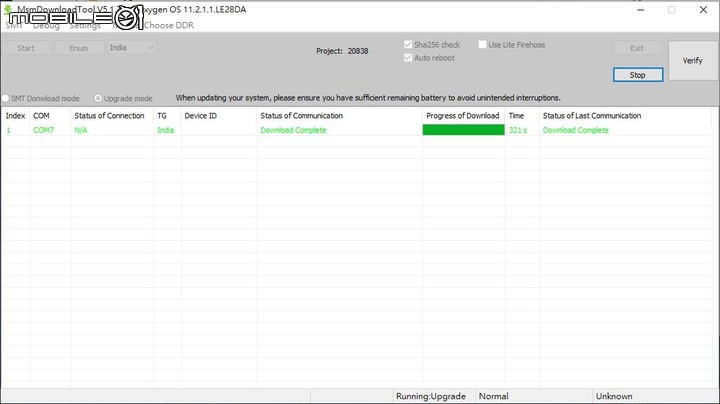Click the Status of Communication column header
The width and height of the screenshot is (720, 404).
(339, 116)
